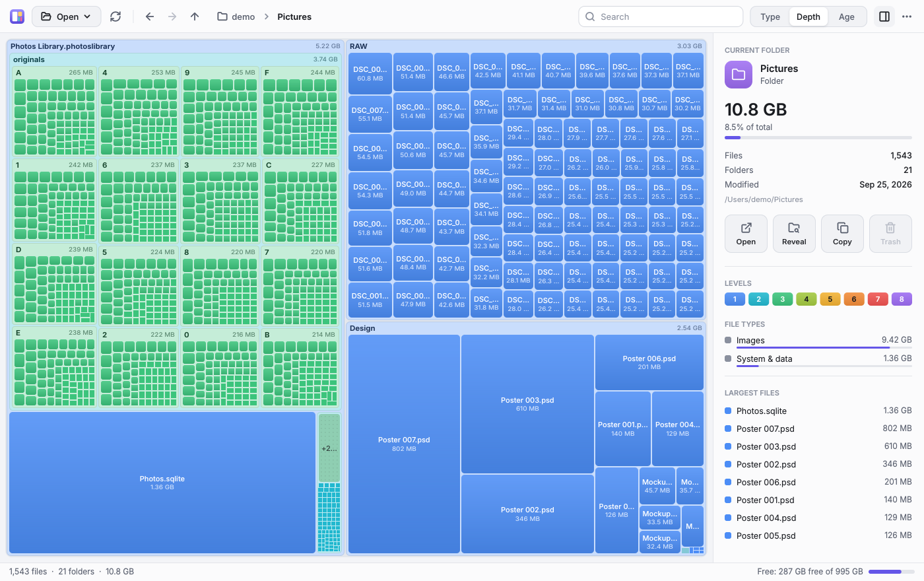The height and width of the screenshot is (581, 924).
Task: Select Poster 002.psd in Largest Files list
Action: coord(818,464)
